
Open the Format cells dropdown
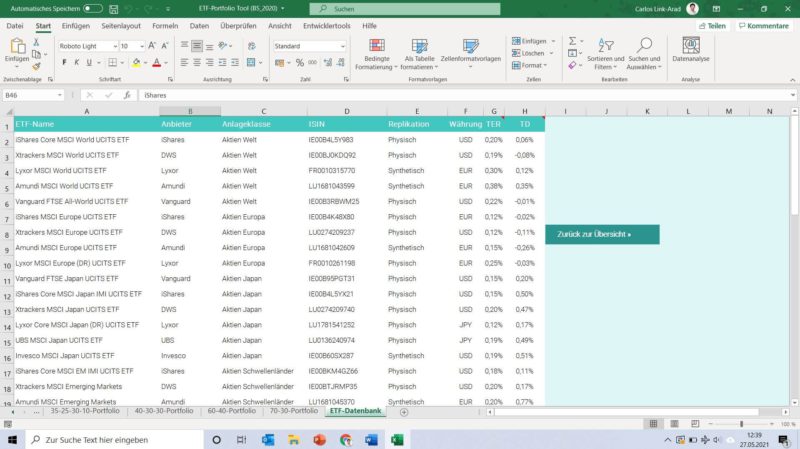[530, 65]
